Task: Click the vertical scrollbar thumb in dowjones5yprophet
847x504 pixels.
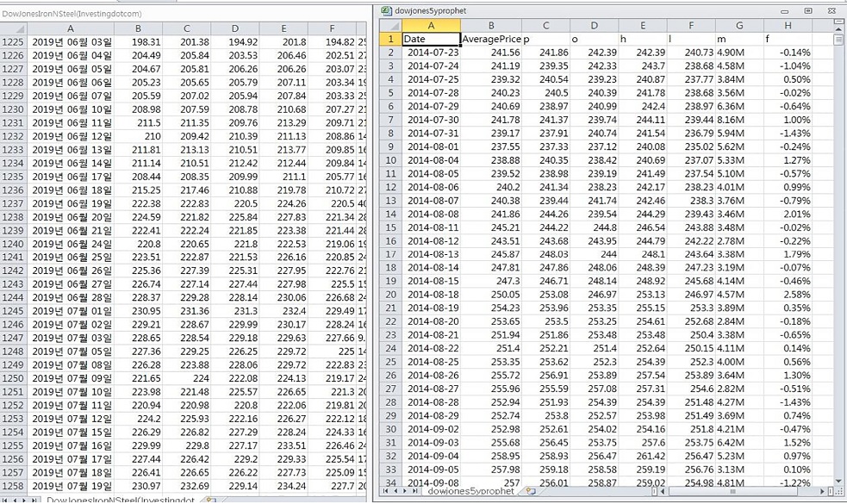Action: (838, 39)
